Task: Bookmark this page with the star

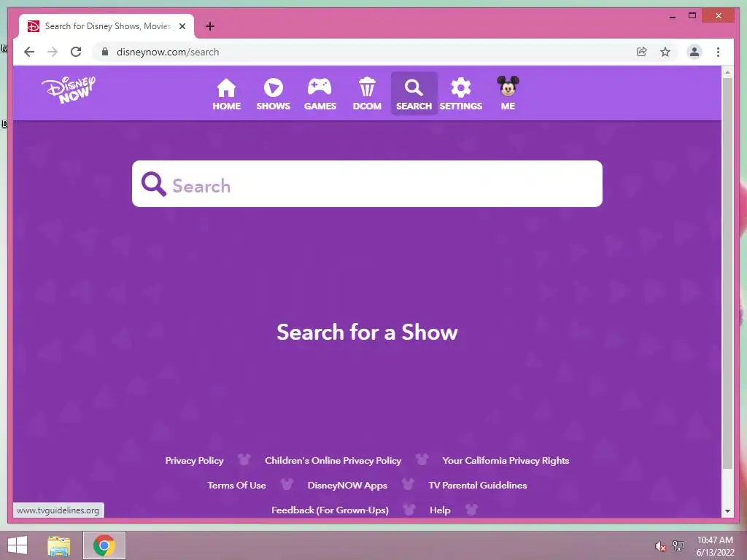Action: [x=665, y=52]
